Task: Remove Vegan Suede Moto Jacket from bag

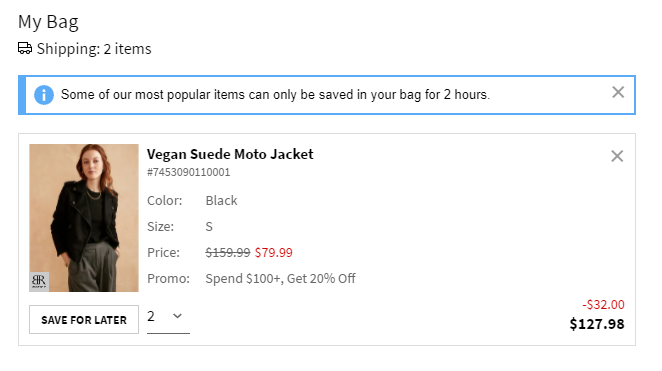Action: (617, 156)
